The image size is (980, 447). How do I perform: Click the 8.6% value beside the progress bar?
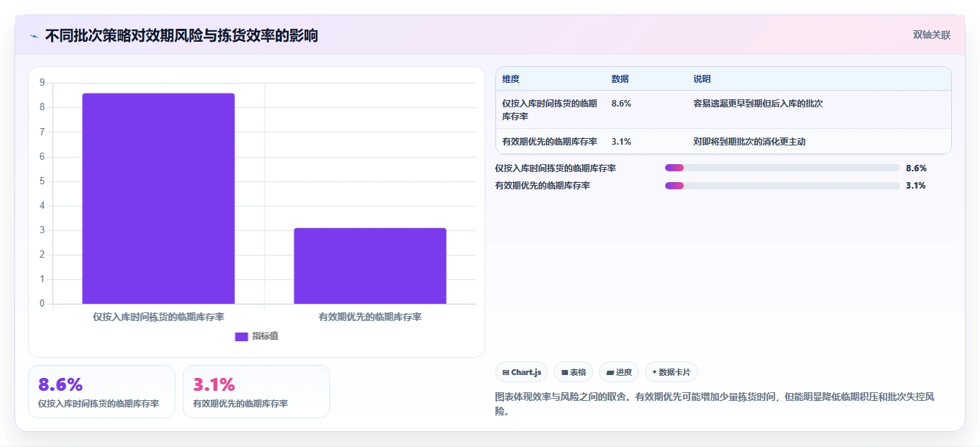pos(916,168)
